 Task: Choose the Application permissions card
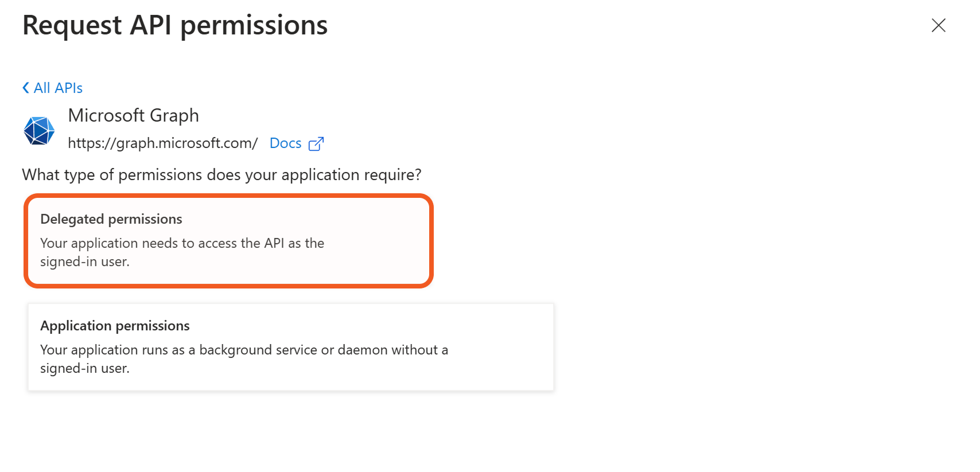(x=291, y=347)
